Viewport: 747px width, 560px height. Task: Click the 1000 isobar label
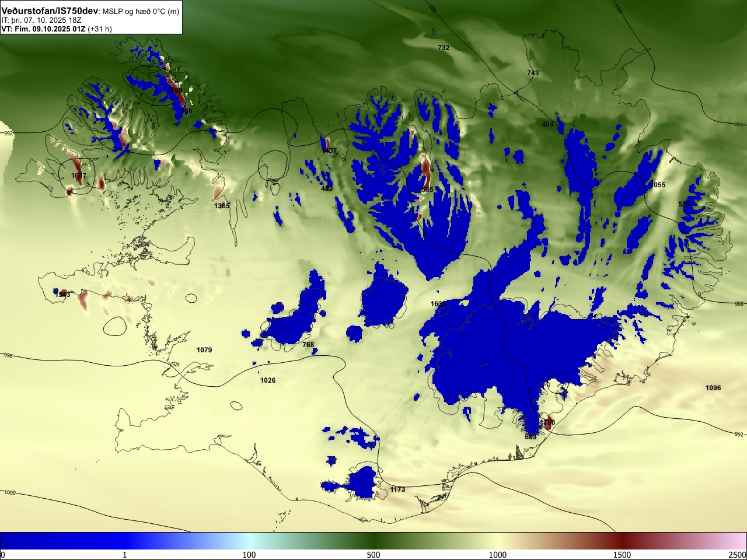(10, 492)
